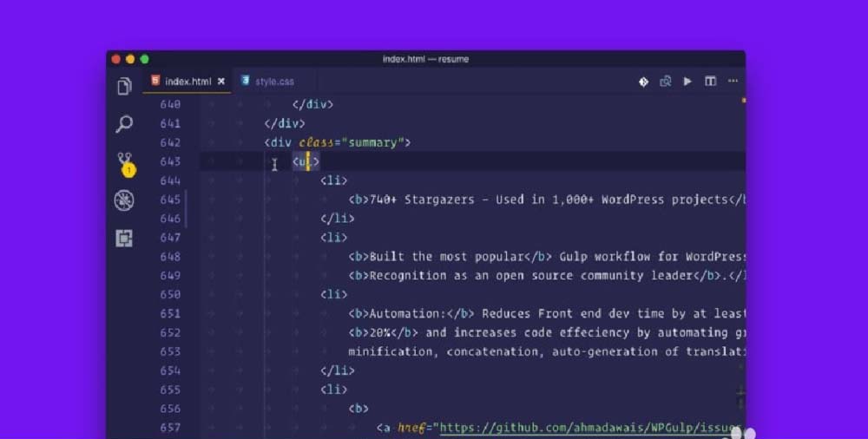Open the Explorer files icon
Image resolution: width=868 pixels, height=439 pixels.
point(124,86)
